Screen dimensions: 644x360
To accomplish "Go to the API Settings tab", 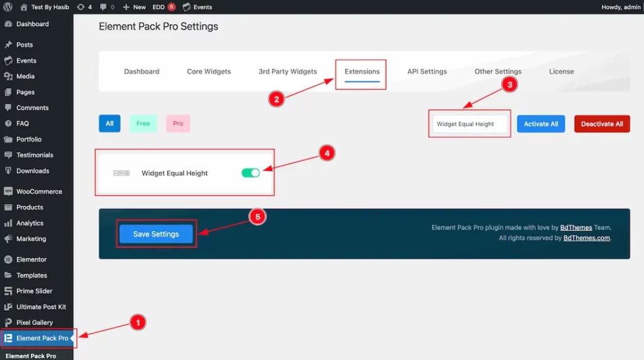I will (x=427, y=72).
